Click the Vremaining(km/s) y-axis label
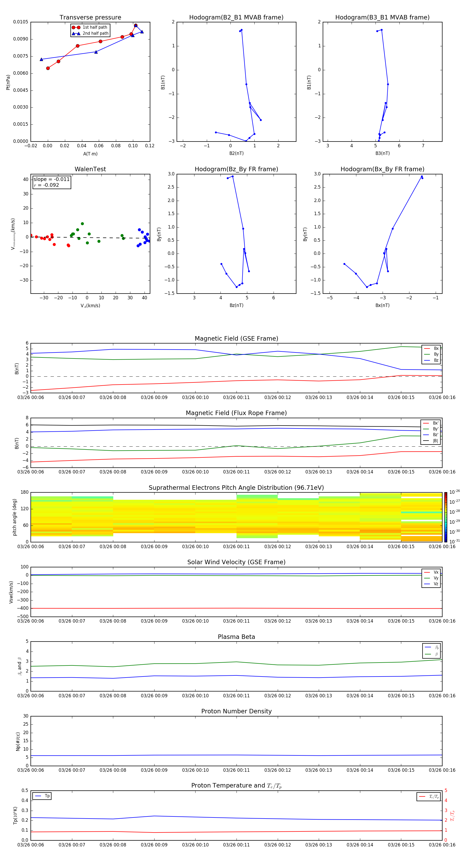This screenshot has width=473, height=868. 13,234
